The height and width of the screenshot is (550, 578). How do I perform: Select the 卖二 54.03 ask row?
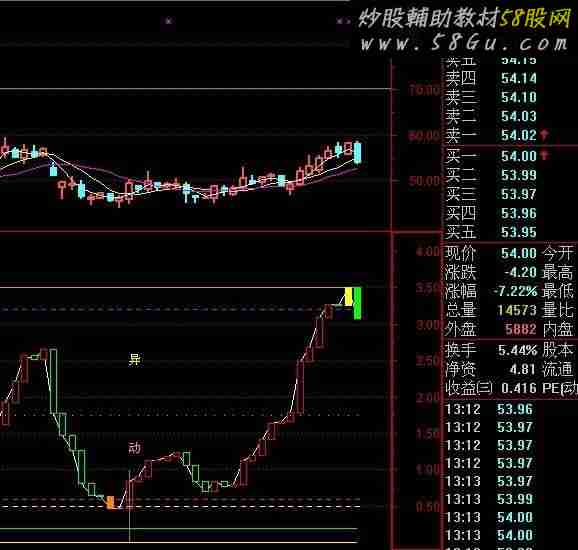[x=492, y=116]
